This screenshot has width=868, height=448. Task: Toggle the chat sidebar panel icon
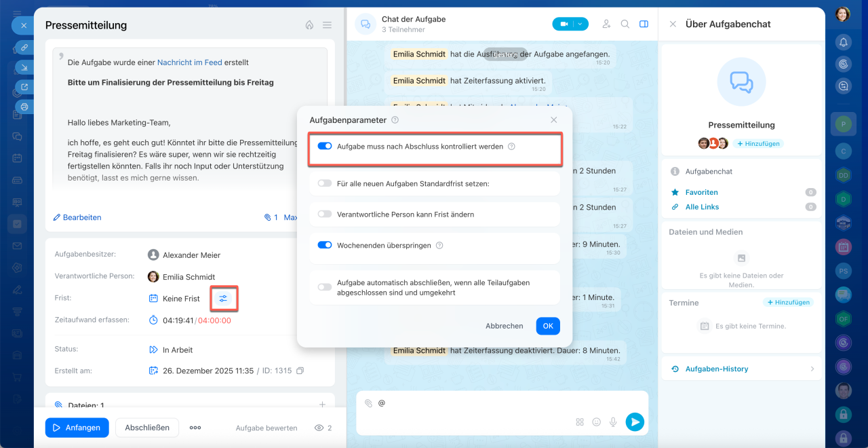point(644,24)
